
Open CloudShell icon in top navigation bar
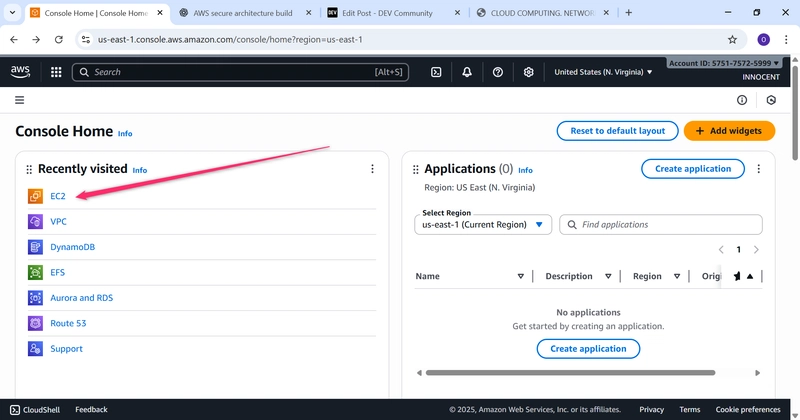(436, 72)
